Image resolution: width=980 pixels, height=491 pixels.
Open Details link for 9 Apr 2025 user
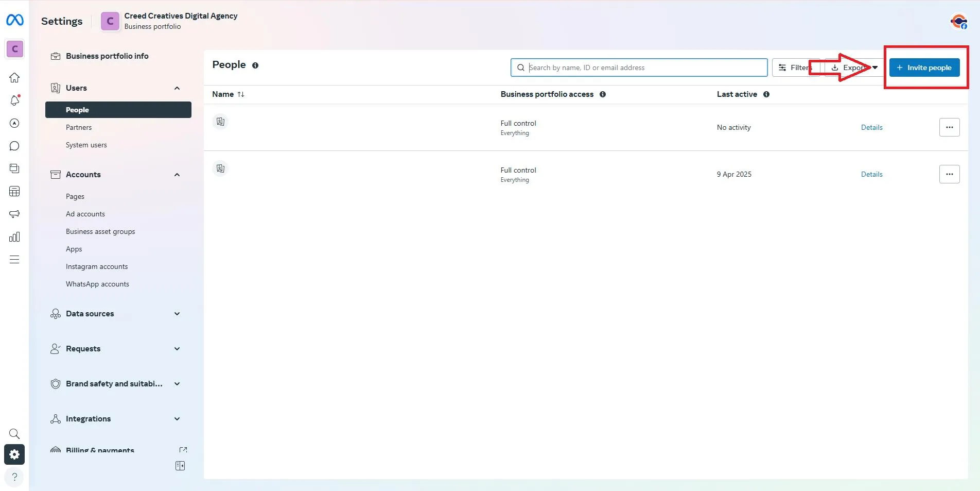pyautogui.click(x=871, y=174)
